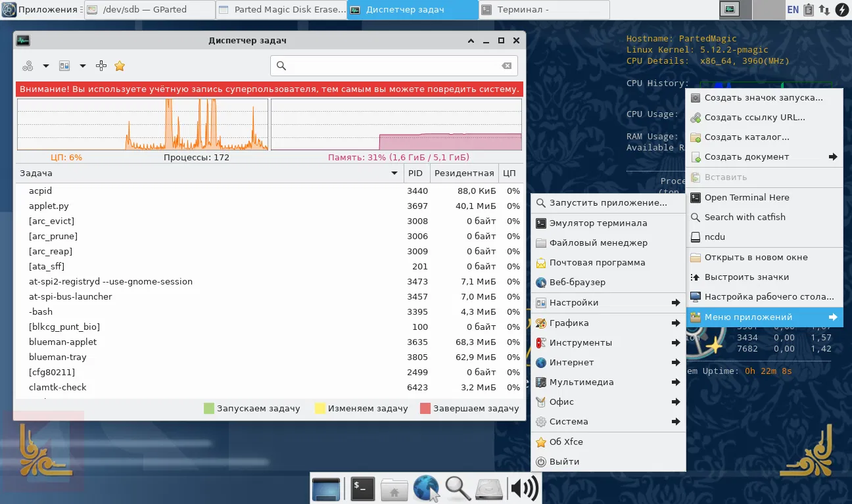Click the Терминал window icon in the taskbar
This screenshot has width=852, height=504.
487,10
